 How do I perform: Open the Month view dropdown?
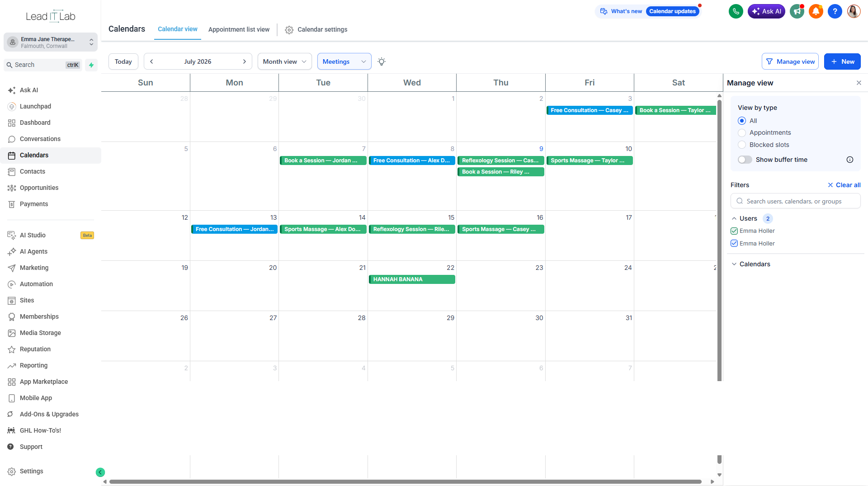(x=284, y=61)
